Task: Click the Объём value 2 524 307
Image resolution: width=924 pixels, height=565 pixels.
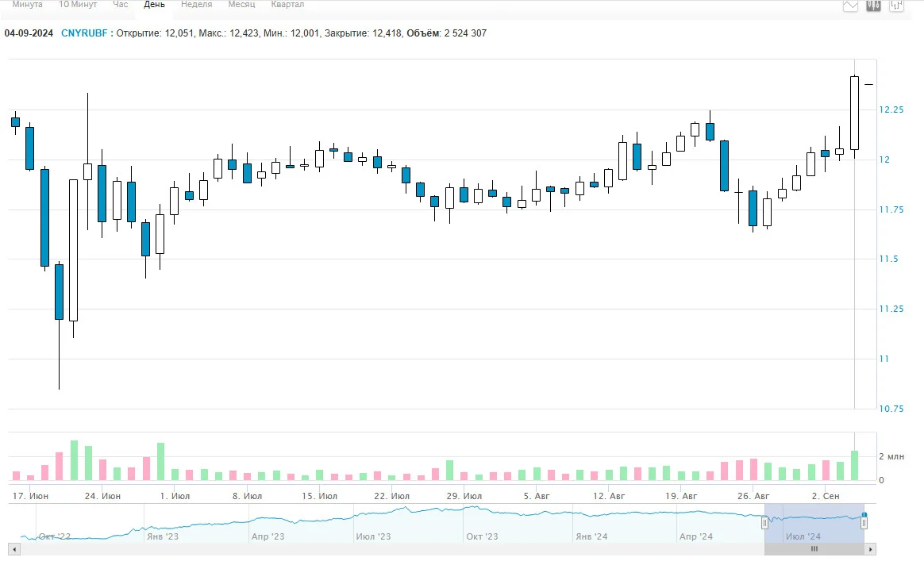Action: click(465, 33)
